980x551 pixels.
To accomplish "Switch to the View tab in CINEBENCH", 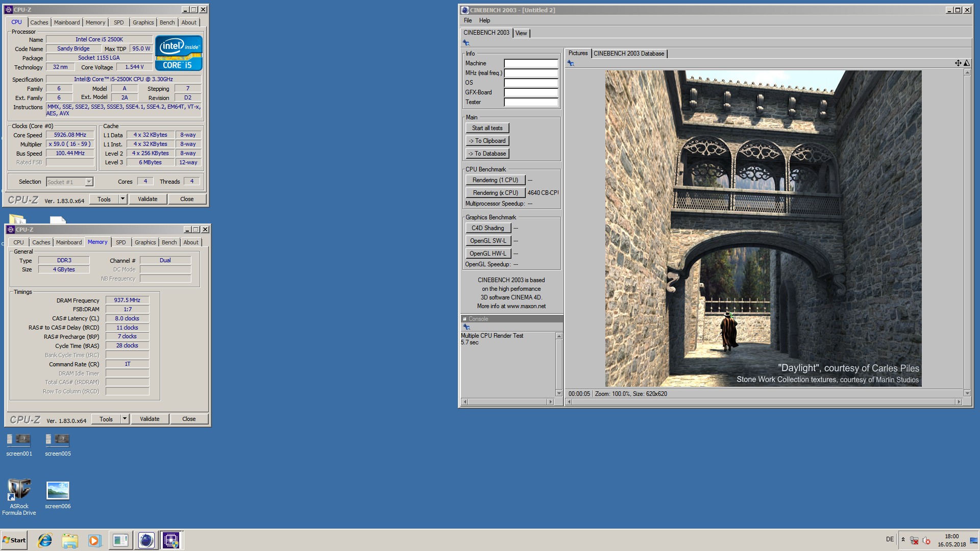I will (521, 33).
